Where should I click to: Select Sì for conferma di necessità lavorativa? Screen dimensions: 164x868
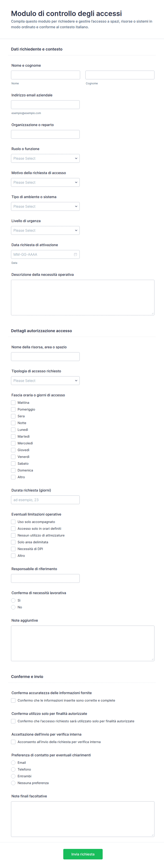pyautogui.click(x=13, y=600)
